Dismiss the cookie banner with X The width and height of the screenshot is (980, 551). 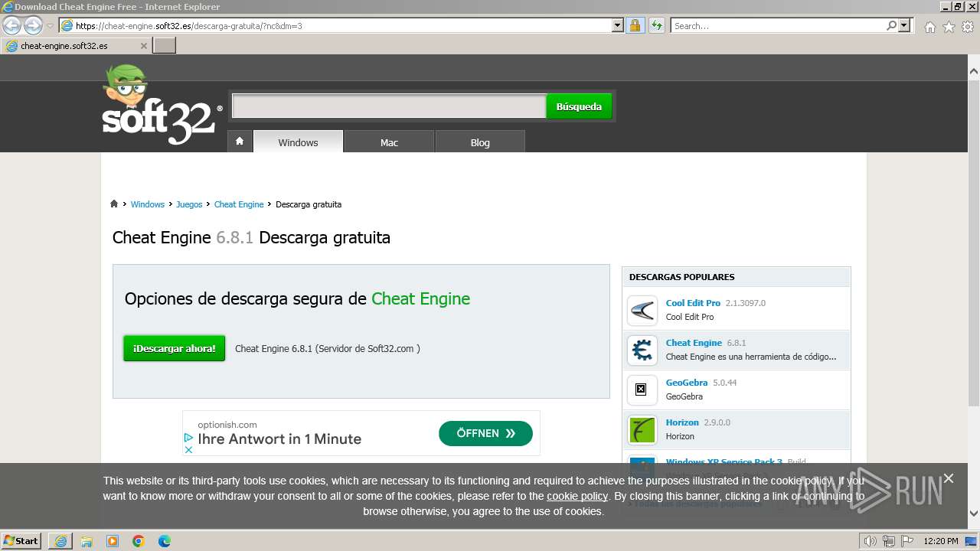949,478
